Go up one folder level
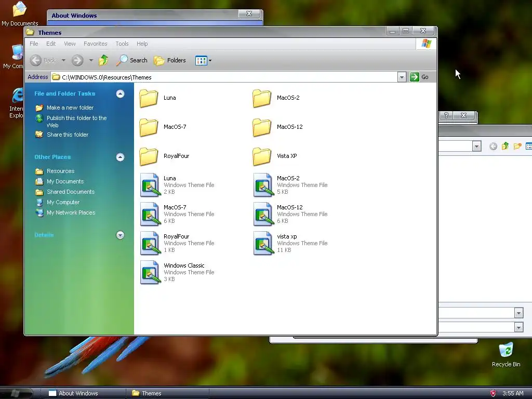 point(103,60)
